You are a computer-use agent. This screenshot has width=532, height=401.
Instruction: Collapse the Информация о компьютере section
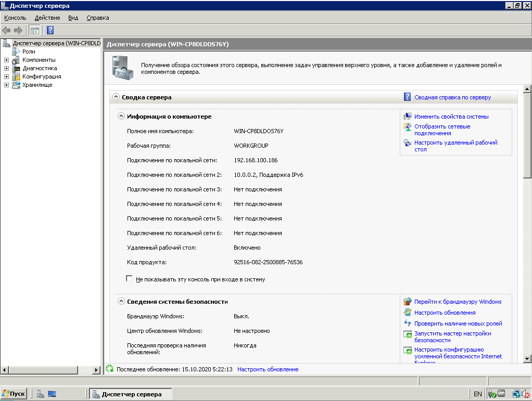pos(121,116)
